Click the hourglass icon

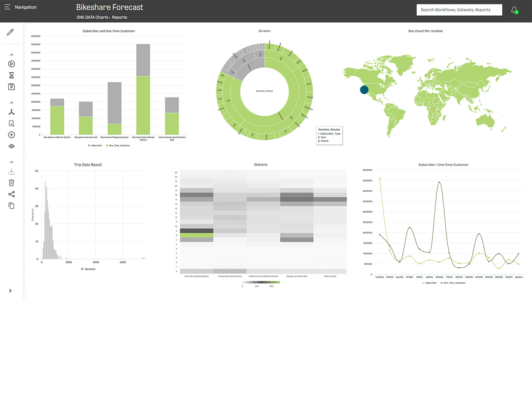[x=12, y=75]
